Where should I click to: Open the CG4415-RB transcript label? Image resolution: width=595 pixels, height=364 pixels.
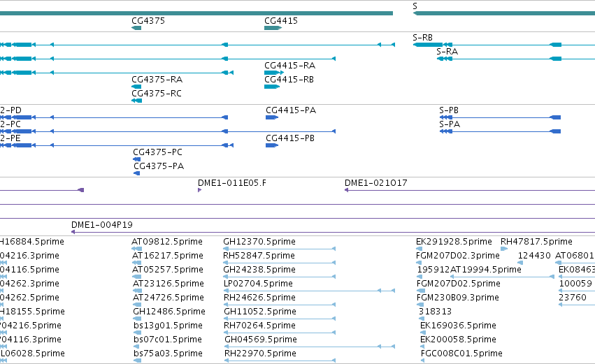click(x=289, y=80)
